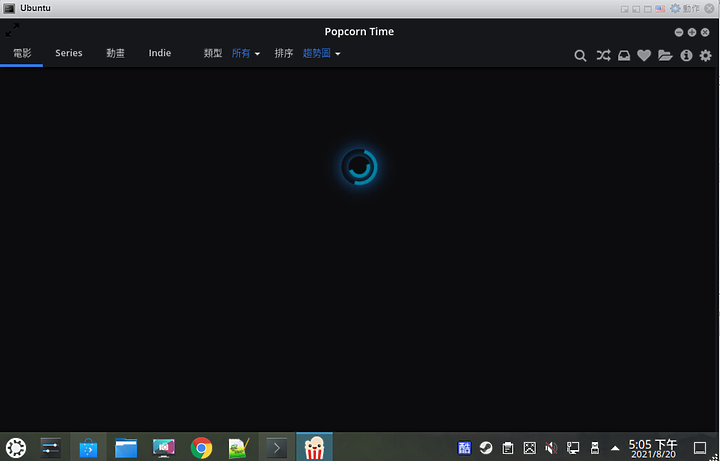Click the US flag keyboard icon in title bar
This screenshot has height=461, width=720.
tap(660, 9)
